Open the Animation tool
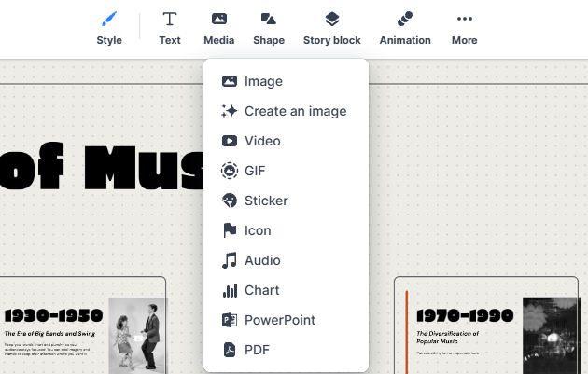This screenshot has width=588, height=374. [x=405, y=28]
